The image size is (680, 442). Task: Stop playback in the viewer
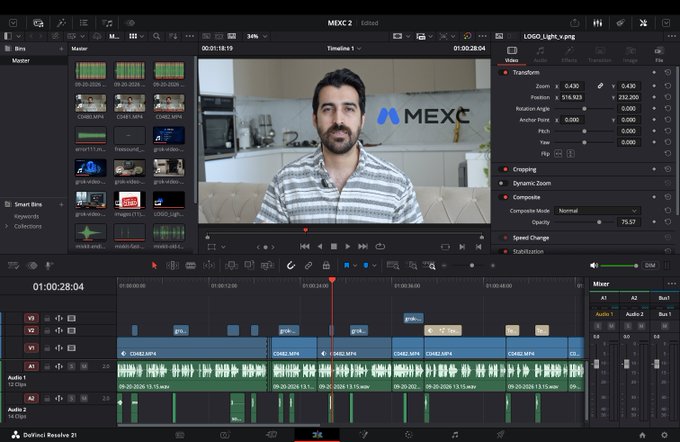tap(334, 246)
